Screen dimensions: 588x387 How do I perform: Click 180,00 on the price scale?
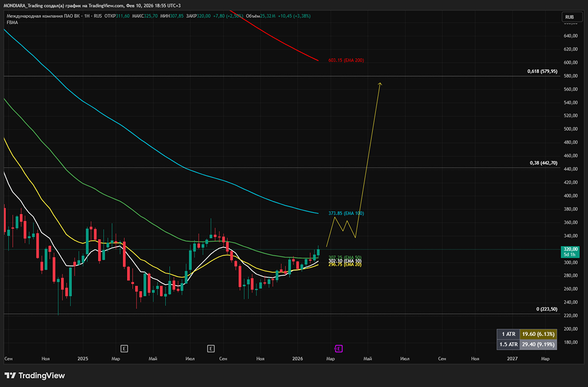(570, 342)
